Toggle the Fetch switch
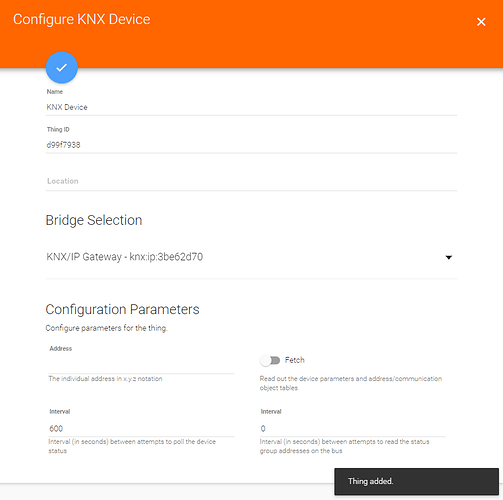The height and width of the screenshot is (500, 503). pos(270,360)
